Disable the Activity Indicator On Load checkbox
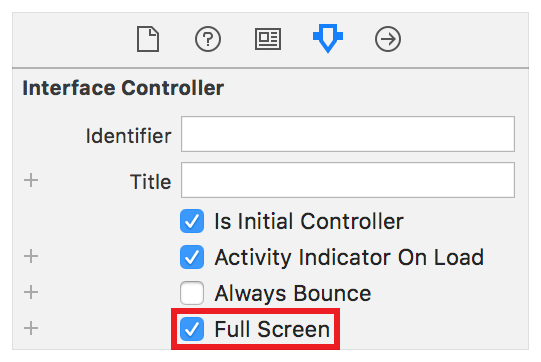This screenshot has height=362, width=541. tap(192, 257)
